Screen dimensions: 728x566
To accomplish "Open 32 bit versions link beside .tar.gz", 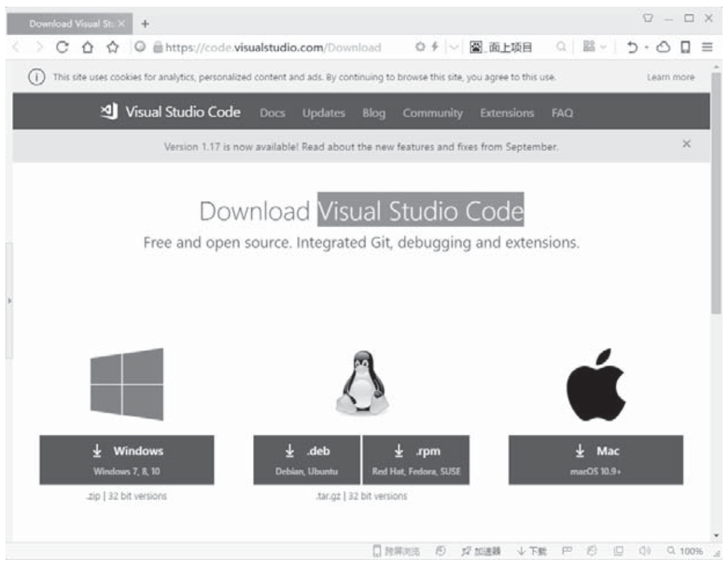I will tap(378, 497).
